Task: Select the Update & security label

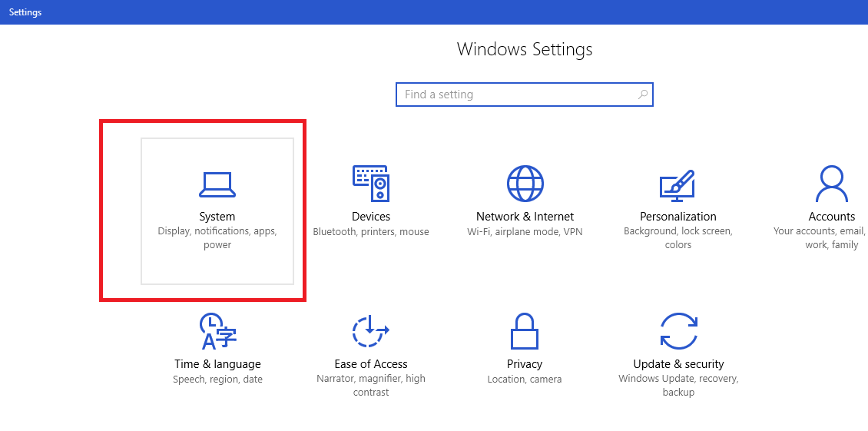Action: (x=679, y=364)
